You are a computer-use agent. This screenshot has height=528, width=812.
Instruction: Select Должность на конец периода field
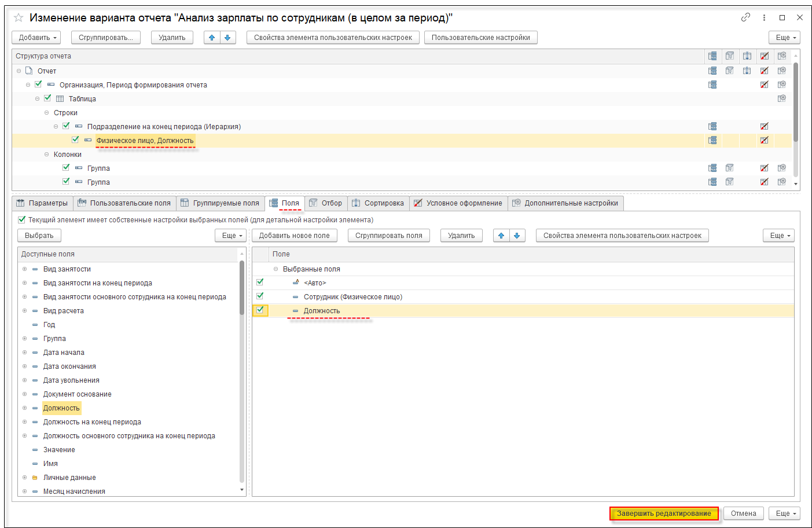(92, 422)
